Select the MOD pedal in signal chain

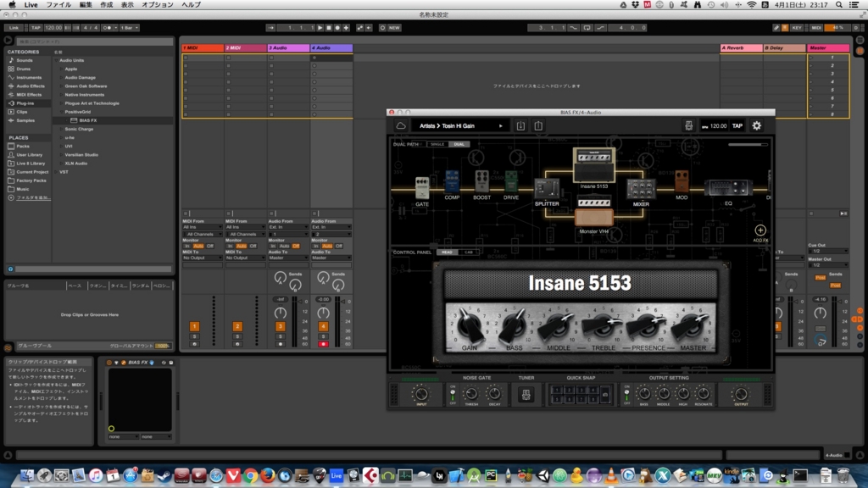click(x=682, y=182)
